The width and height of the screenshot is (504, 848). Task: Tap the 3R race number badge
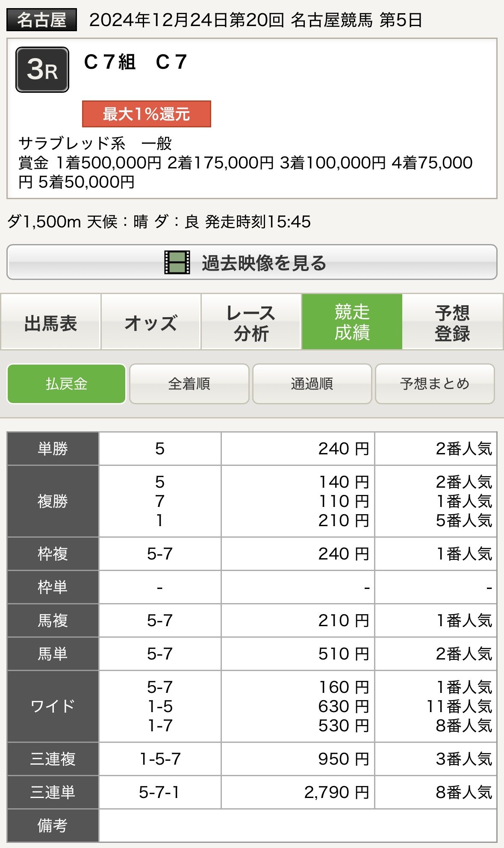42,70
